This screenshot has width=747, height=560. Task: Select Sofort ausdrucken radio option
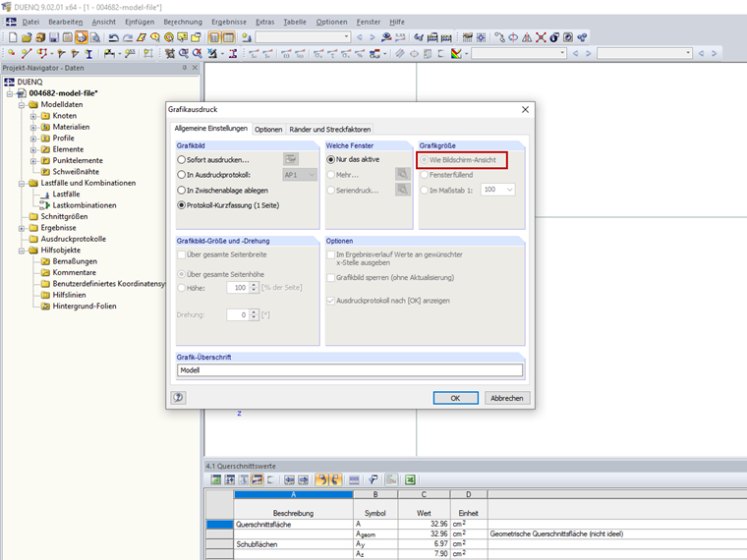click(x=182, y=159)
